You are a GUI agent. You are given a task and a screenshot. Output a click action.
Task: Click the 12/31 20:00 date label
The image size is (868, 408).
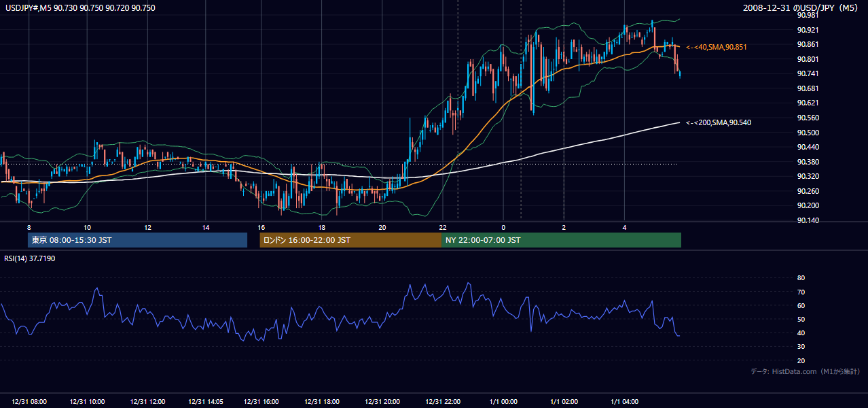pyautogui.click(x=382, y=402)
